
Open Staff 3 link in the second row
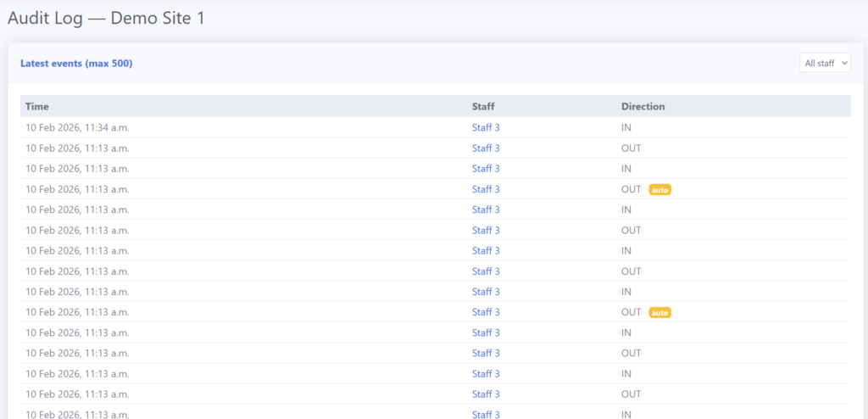point(486,148)
